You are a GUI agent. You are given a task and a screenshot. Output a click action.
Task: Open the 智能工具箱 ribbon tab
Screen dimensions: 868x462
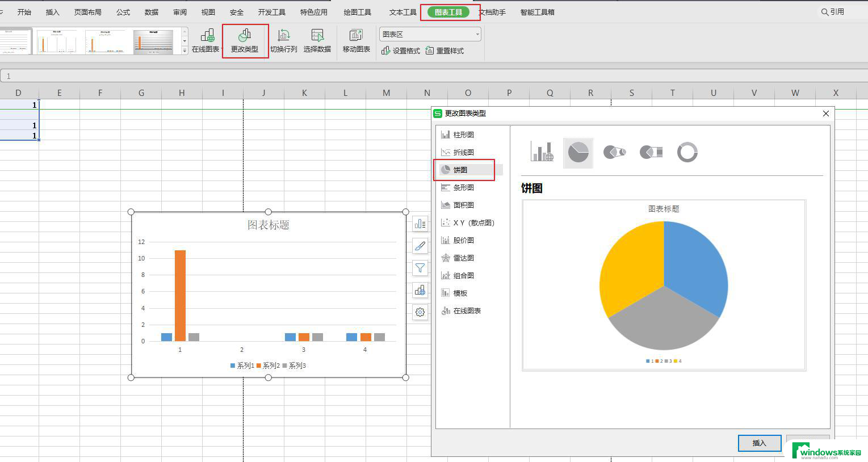[x=538, y=12]
